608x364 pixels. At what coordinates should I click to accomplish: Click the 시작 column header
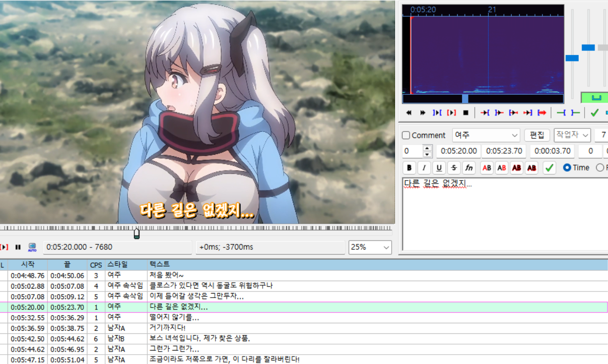coord(27,264)
